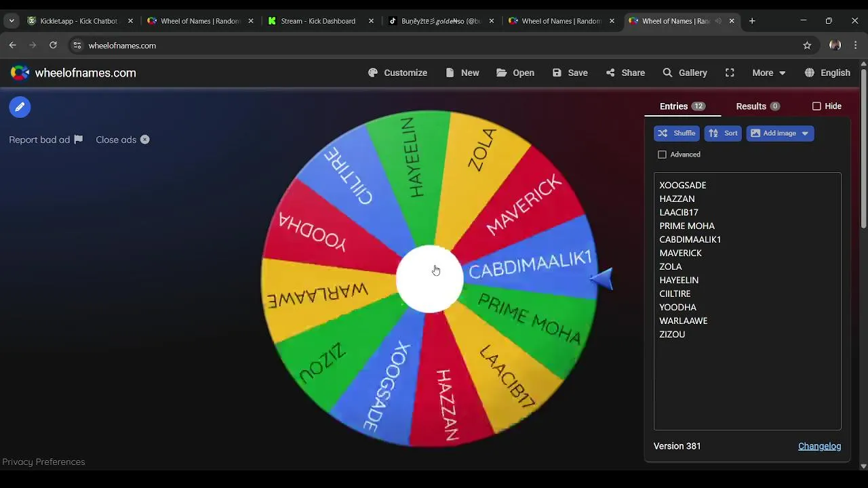Reload the current page
The image size is (868, 488).
coord(53,45)
